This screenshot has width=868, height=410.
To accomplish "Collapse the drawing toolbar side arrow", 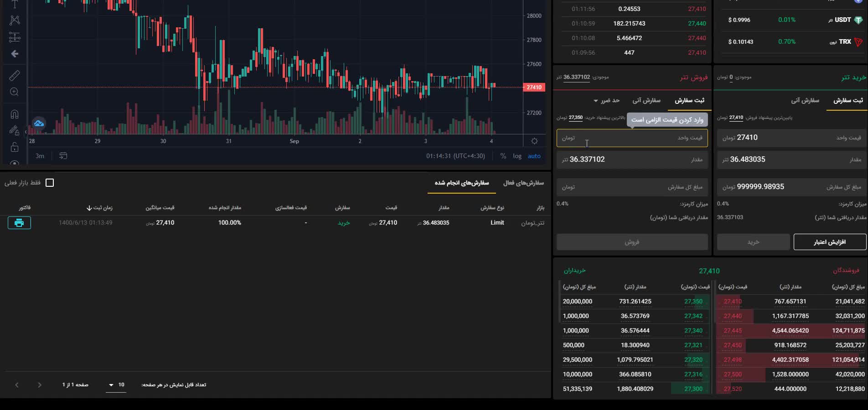I will [26, 132].
